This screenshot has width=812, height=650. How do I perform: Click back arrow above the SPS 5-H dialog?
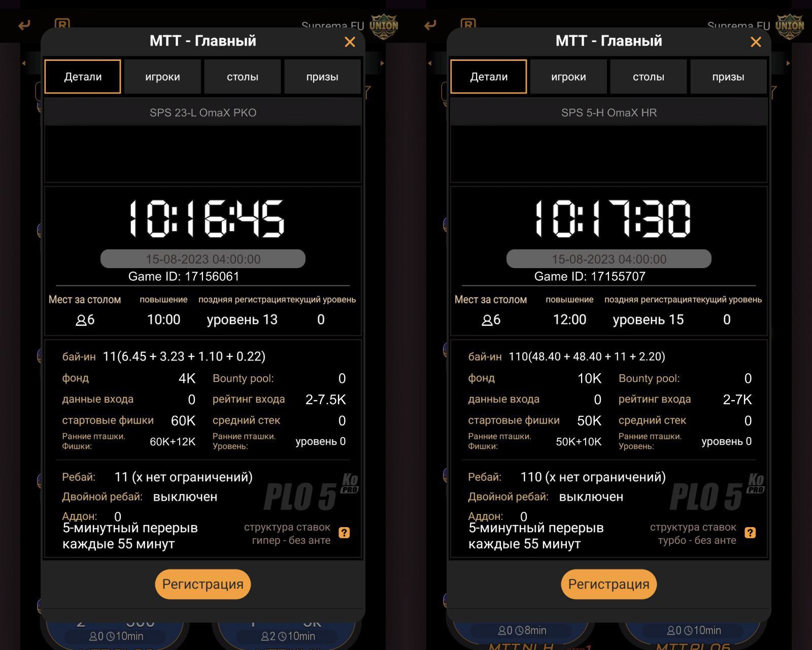pyautogui.click(x=430, y=25)
